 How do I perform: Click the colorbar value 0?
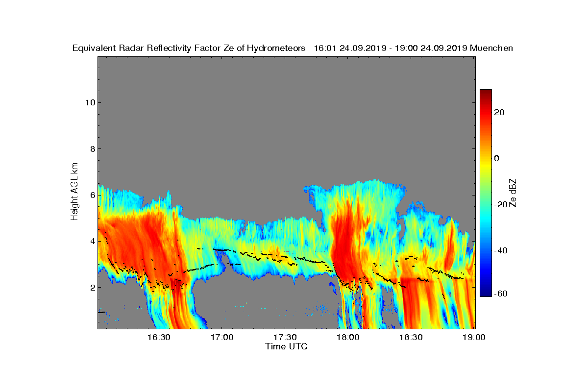pyautogui.click(x=497, y=158)
